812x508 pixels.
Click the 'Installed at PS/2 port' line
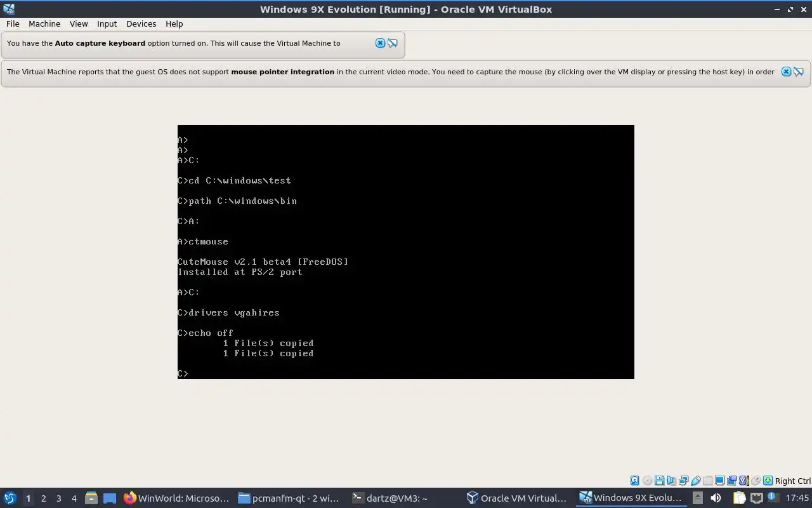coord(240,272)
